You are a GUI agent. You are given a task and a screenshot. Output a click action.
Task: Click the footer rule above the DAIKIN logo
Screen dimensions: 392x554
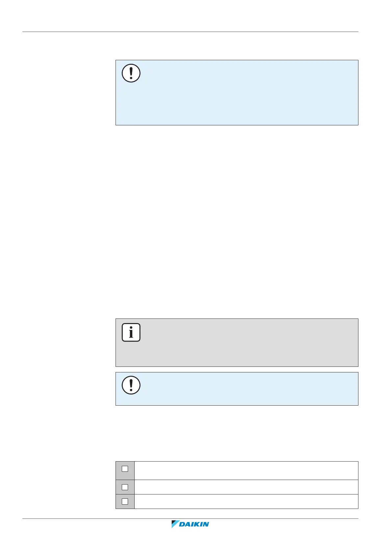click(x=190, y=519)
